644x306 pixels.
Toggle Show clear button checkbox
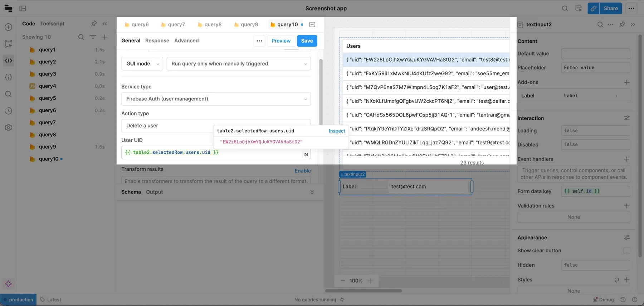[x=626, y=251]
